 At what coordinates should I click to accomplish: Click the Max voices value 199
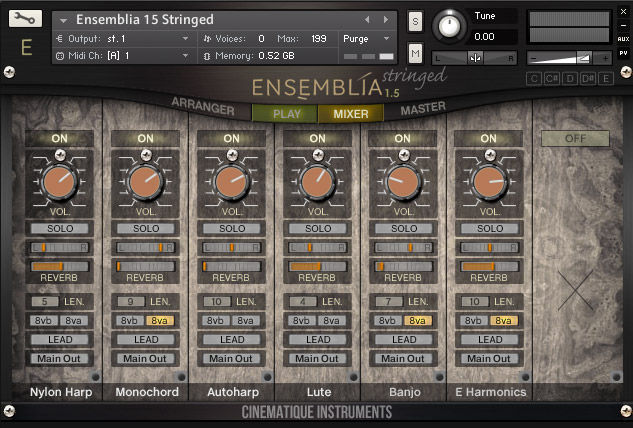click(x=319, y=39)
